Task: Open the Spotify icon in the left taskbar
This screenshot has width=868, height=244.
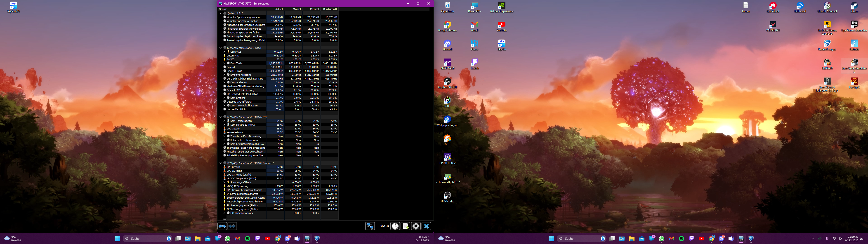Action: tap(247, 239)
